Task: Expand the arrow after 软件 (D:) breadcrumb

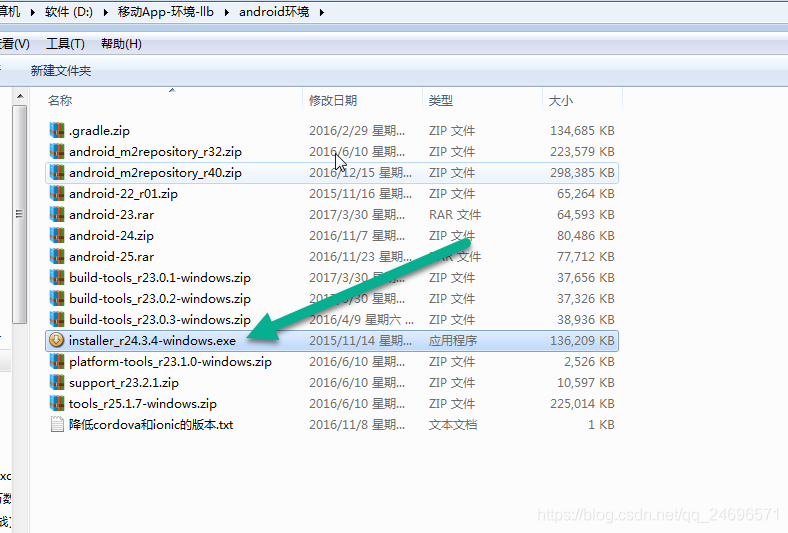Action: (106, 12)
